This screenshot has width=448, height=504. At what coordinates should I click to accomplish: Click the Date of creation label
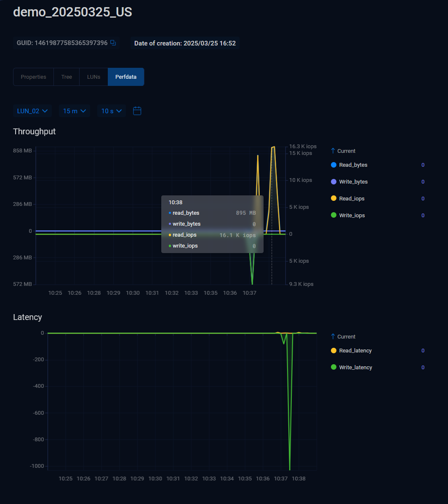(x=185, y=43)
